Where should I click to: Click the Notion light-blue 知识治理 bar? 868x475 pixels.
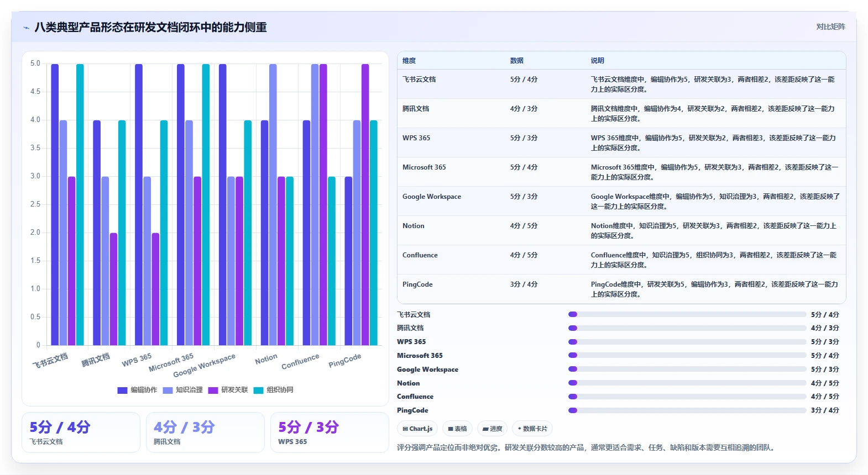[273, 204]
